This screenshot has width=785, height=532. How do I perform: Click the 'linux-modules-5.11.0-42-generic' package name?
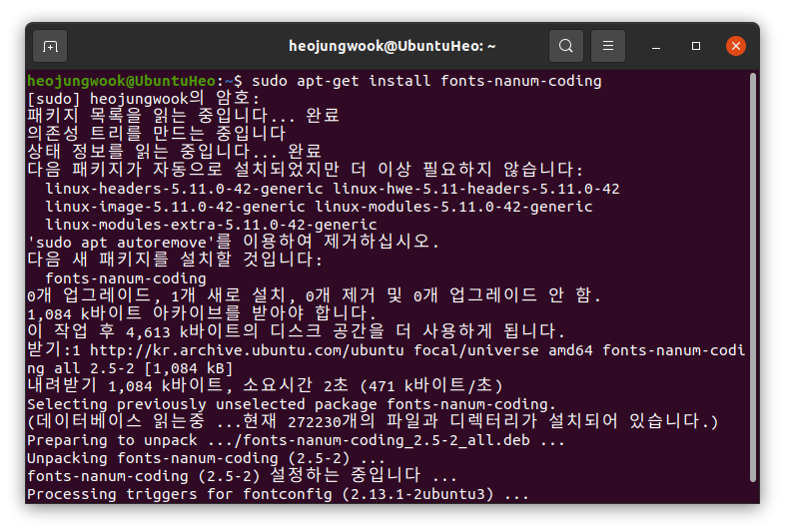(x=453, y=207)
